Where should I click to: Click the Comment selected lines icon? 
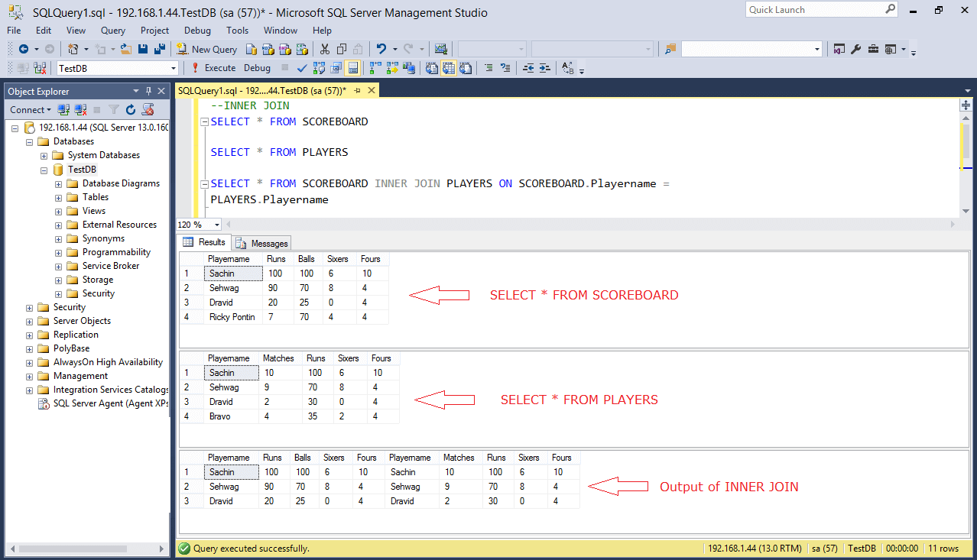pyautogui.click(x=489, y=67)
